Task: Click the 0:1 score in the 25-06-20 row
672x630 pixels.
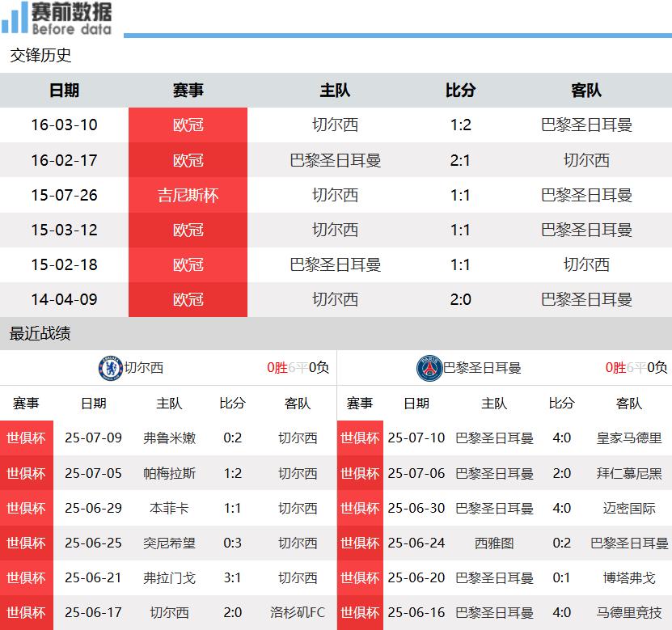Action: coord(561,577)
